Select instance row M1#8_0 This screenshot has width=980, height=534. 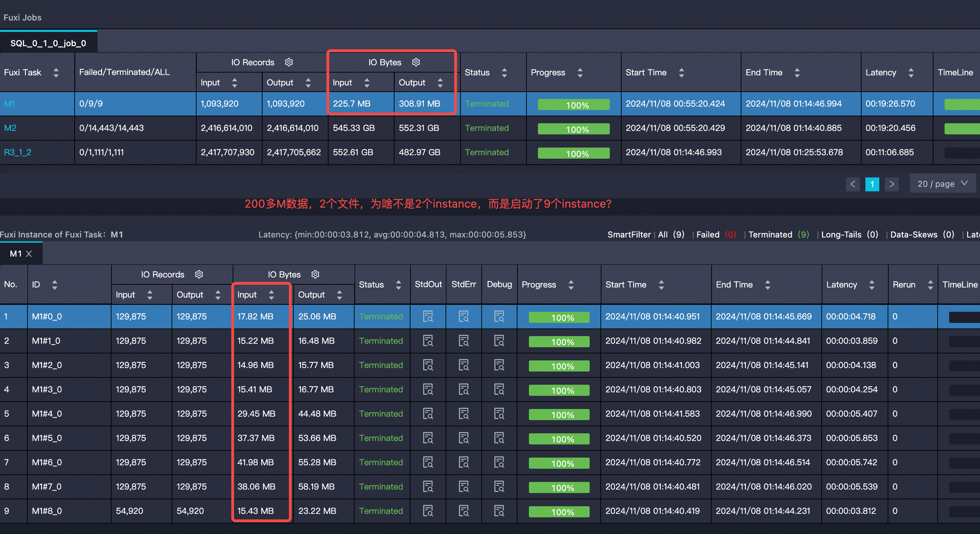coord(490,511)
